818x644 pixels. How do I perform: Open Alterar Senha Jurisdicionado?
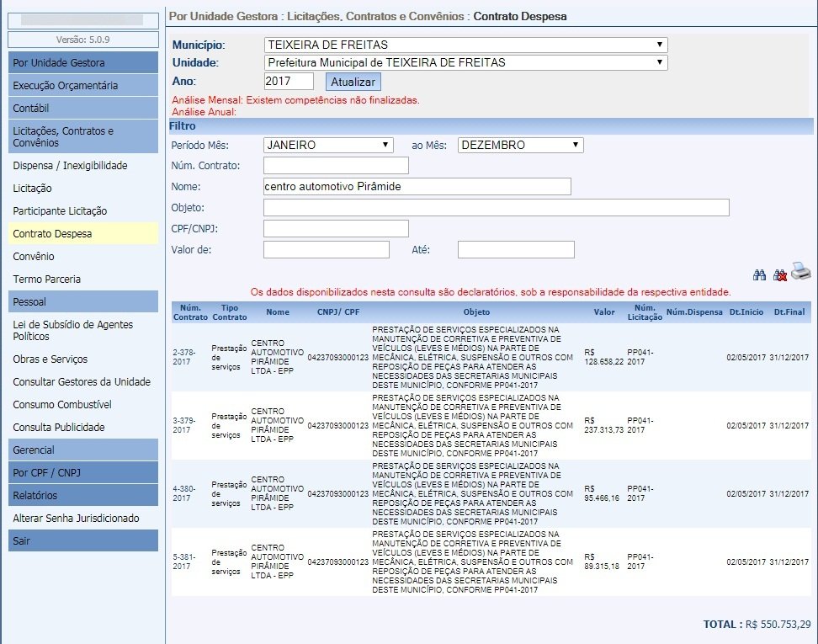point(76,519)
